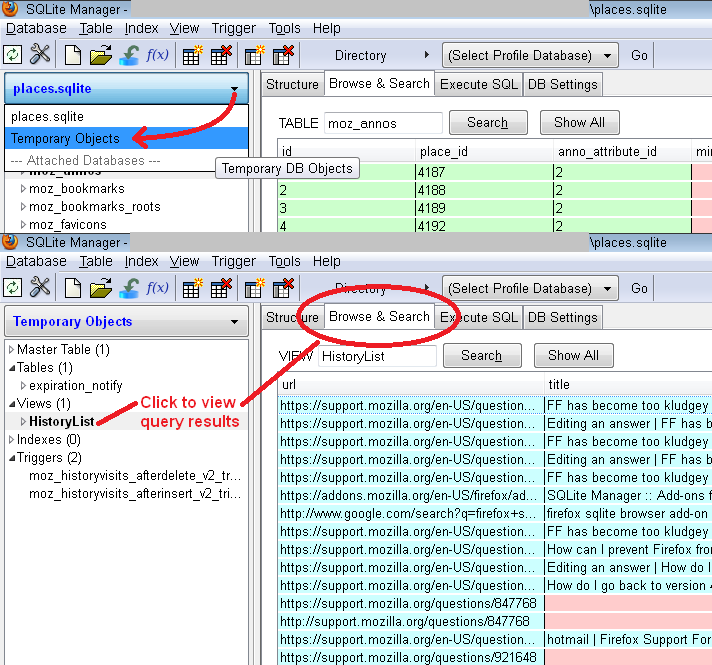
Task: Click the first red-X Drop Table icon in the moz_annos window
Action: [x=222, y=55]
